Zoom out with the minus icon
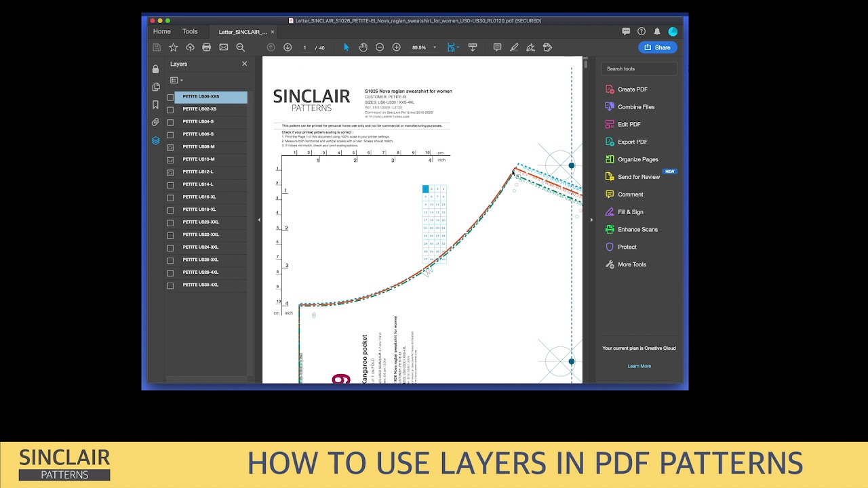 [380, 47]
